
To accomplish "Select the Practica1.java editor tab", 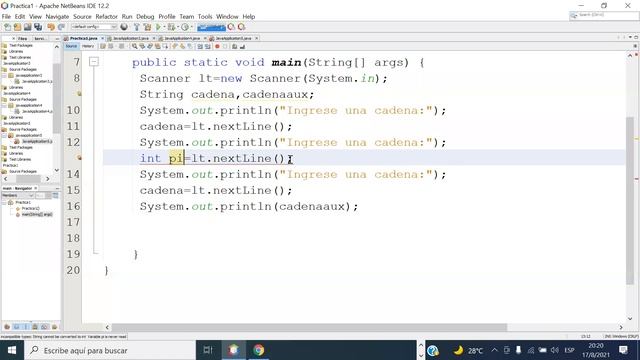I will click(83, 38).
